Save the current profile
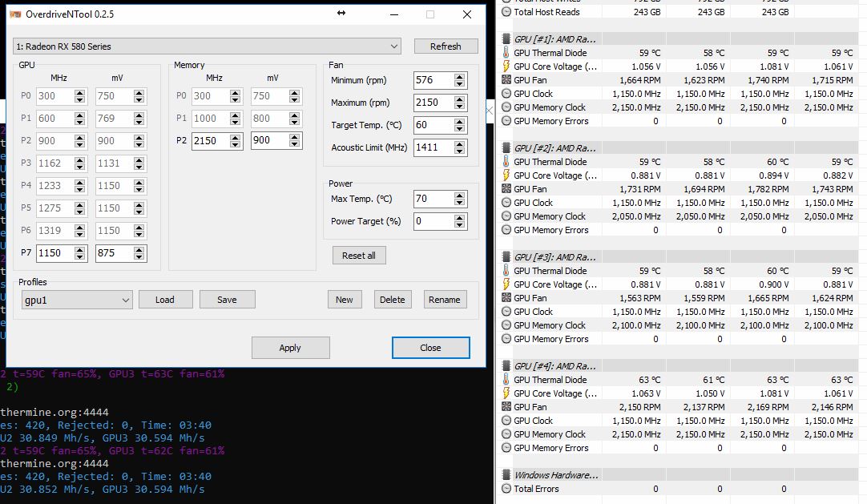This screenshot has height=504, width=867. (x=227, y=300)
